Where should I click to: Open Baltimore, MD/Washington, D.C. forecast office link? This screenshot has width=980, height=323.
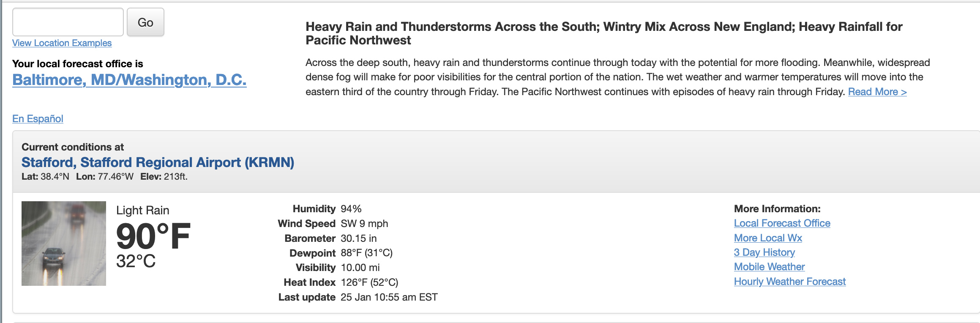(x=129, y=80)
